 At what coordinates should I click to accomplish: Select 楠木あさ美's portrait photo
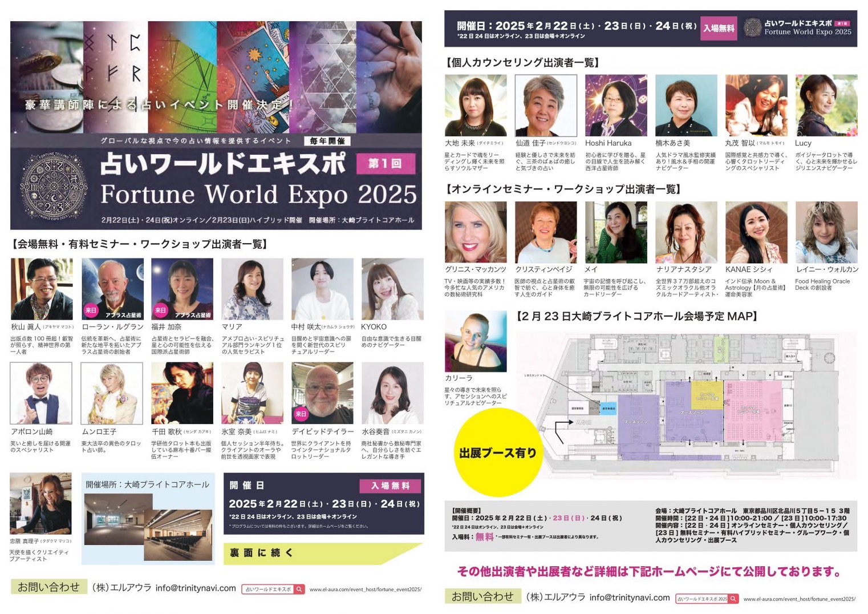(686, 105)
